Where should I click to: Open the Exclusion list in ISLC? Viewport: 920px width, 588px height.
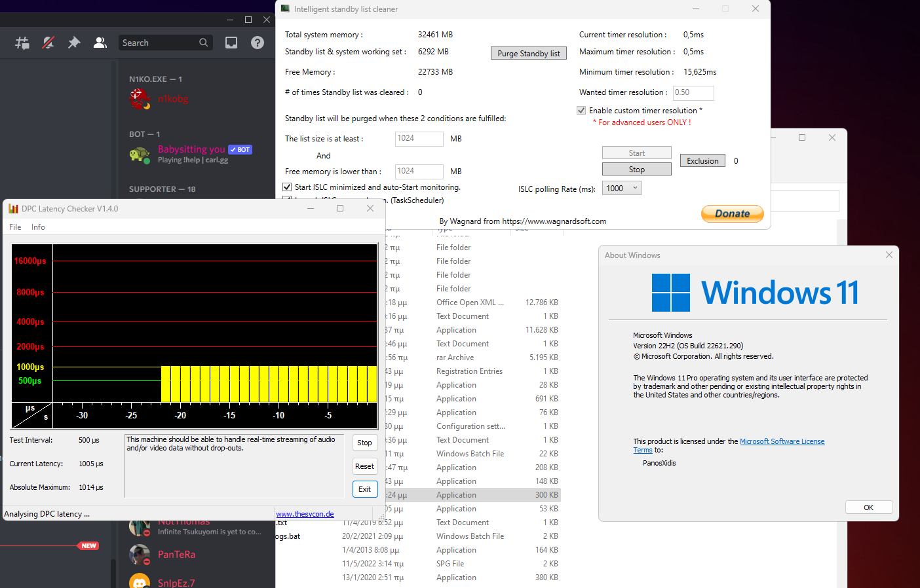703,161
